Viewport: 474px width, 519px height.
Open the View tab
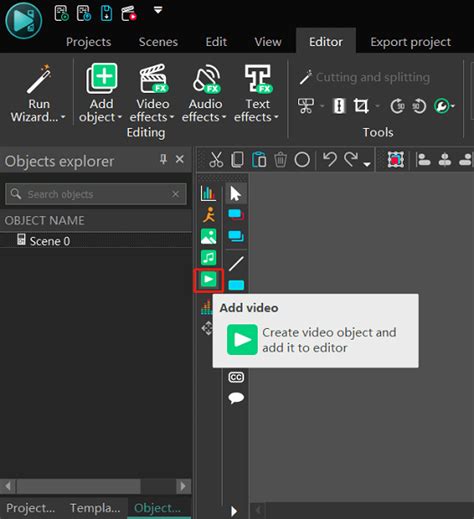[x=268, y=42]
